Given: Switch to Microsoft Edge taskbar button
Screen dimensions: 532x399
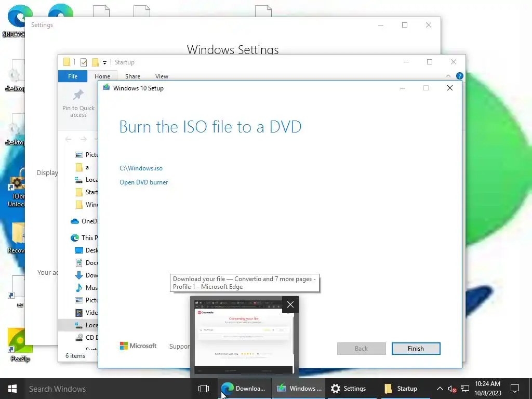Looking at the screenshot, I should (244, 389).
